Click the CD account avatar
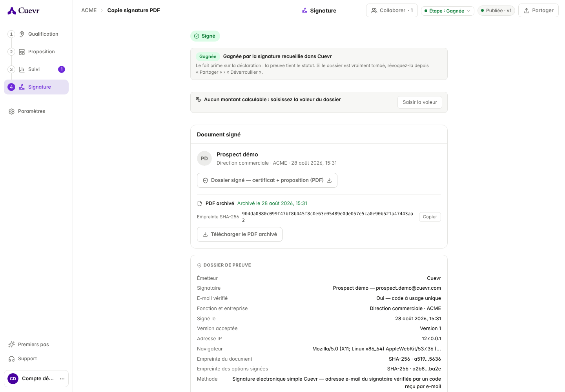 [x=13, y=379]
